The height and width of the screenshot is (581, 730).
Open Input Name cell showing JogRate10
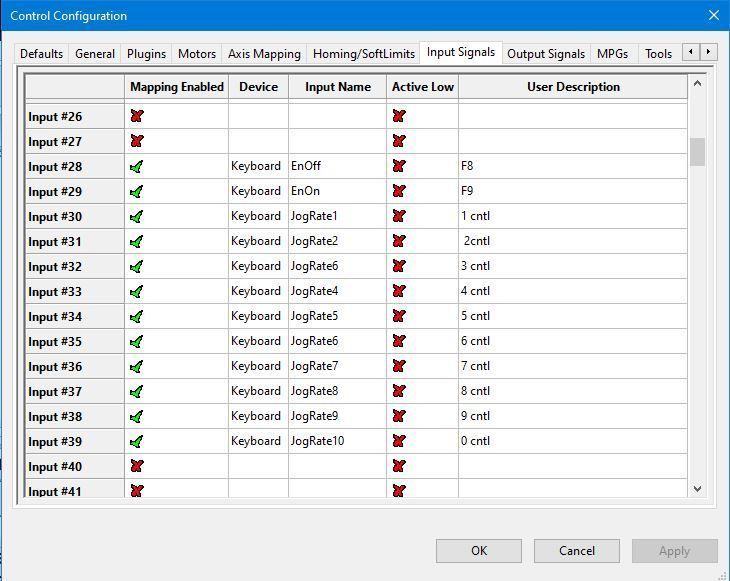pos(338,441)
